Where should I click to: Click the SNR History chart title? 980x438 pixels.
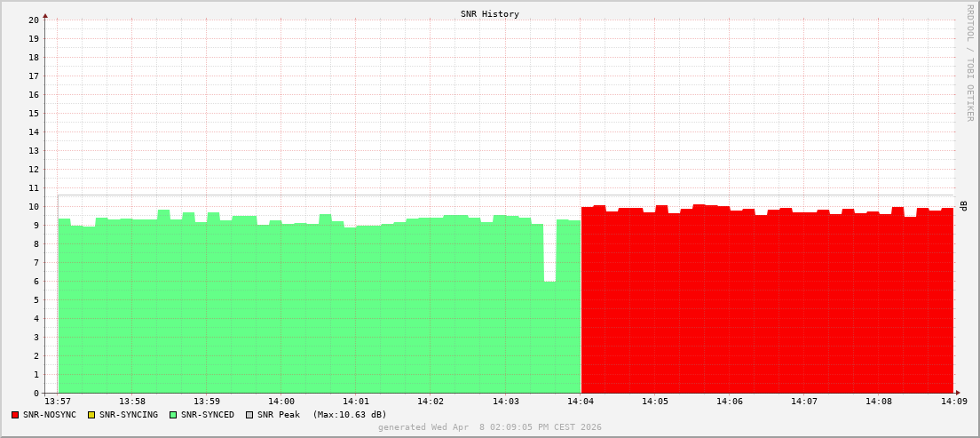[490, 14]
